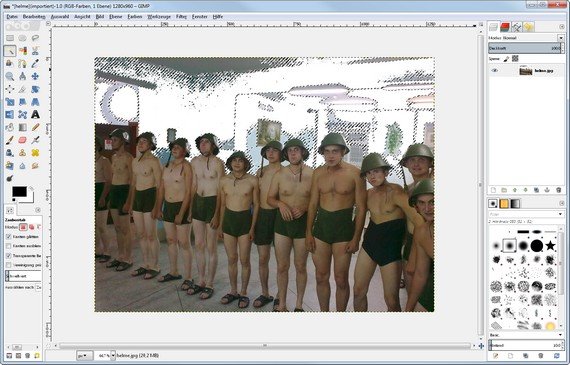Open the Farben menu

(x=135, y=17)
